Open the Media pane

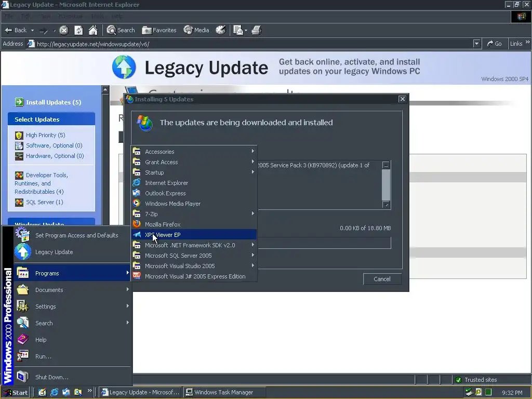pyautogui.click(x=196, y=30)
